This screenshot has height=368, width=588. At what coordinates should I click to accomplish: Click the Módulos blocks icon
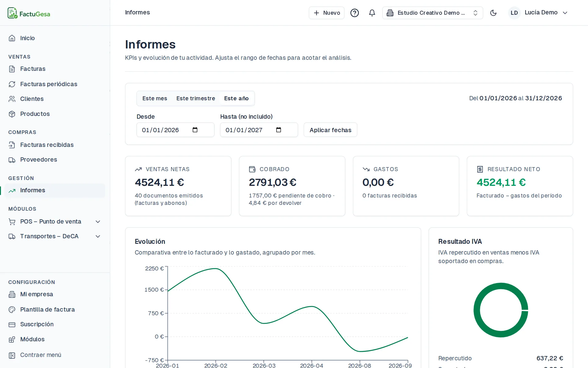[x=12, y=339]
